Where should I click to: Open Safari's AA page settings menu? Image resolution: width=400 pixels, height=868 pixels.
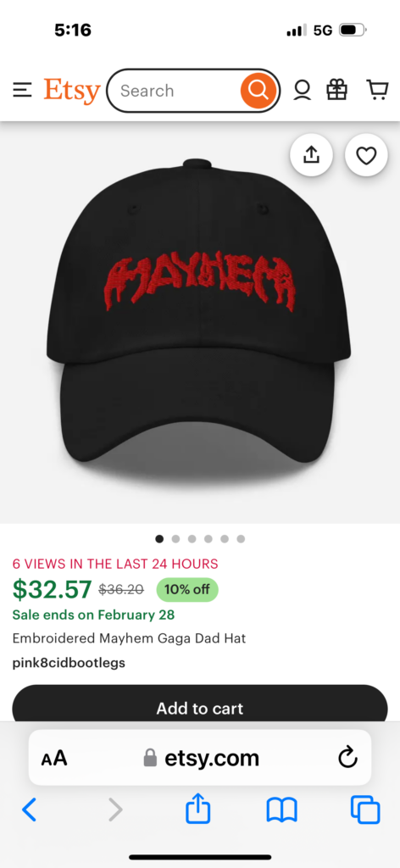click(x=53, y=758)
